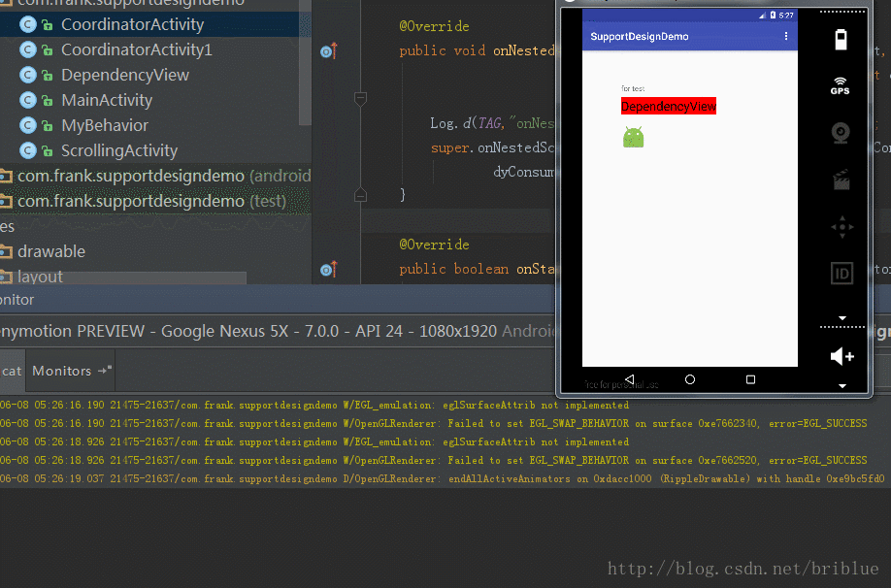This screenshot has height=588, width=891.
Task: Tap the red DependencyView label in the emulator
Action: (x=668, y=106)
